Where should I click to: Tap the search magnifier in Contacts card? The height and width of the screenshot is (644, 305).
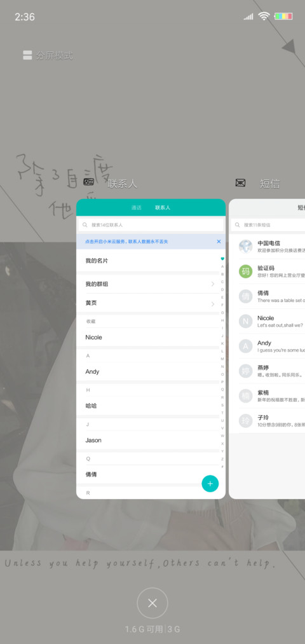pos(85,224)
